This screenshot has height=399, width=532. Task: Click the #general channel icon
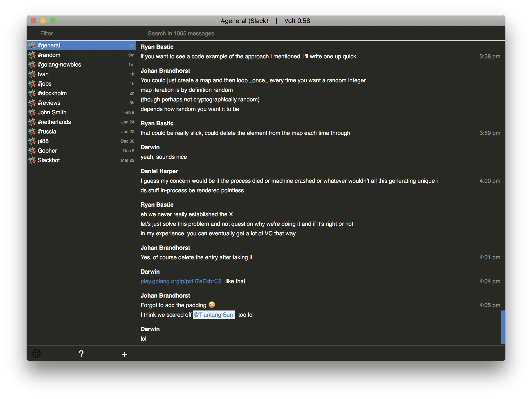(33, 45)
